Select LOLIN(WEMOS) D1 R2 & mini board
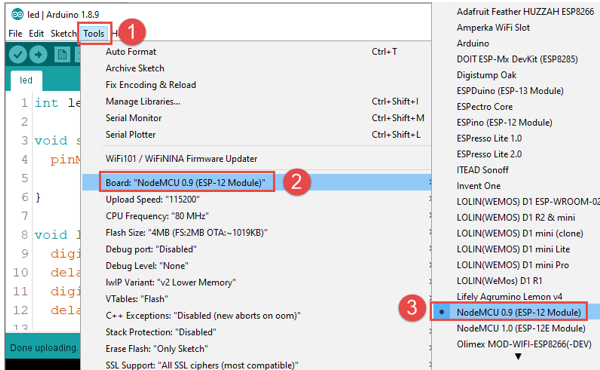Image resolution: width=600 pixels, height=370 pixels. 515,217
